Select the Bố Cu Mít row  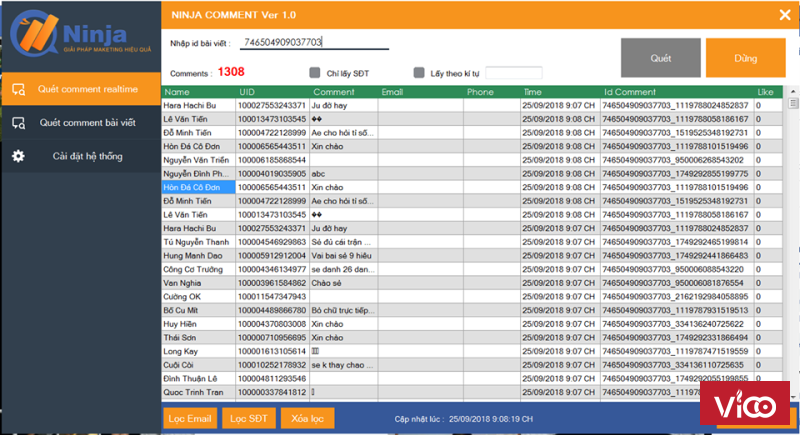point(472,310)
